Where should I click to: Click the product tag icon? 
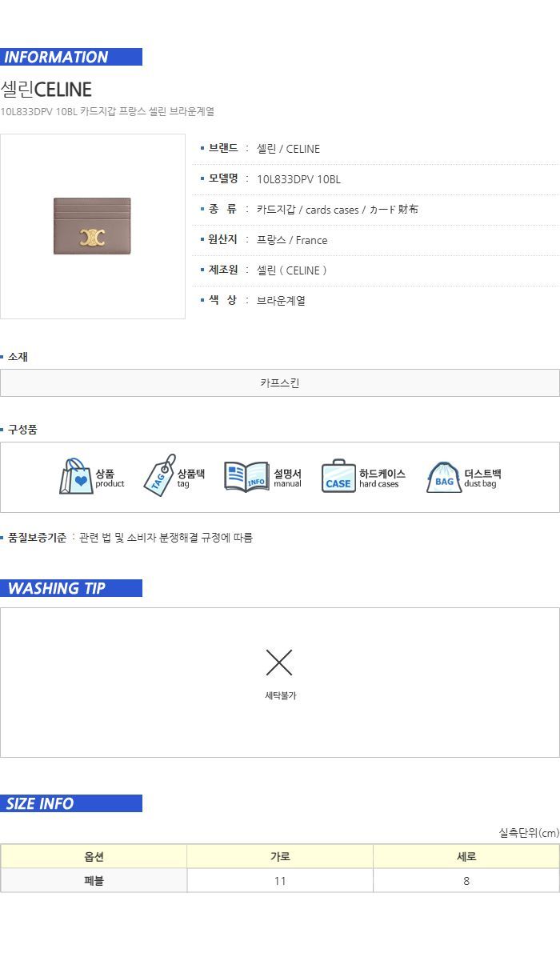click(159, 475)
